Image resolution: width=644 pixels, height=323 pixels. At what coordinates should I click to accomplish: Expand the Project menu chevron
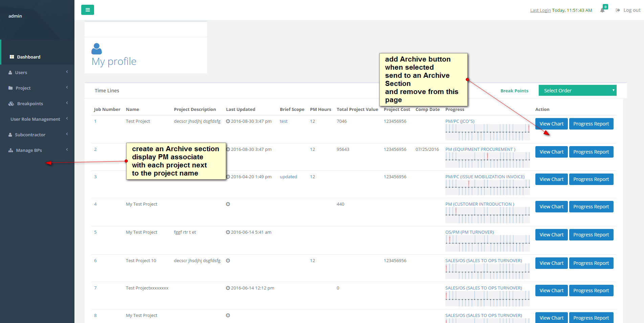click(67, 87)
